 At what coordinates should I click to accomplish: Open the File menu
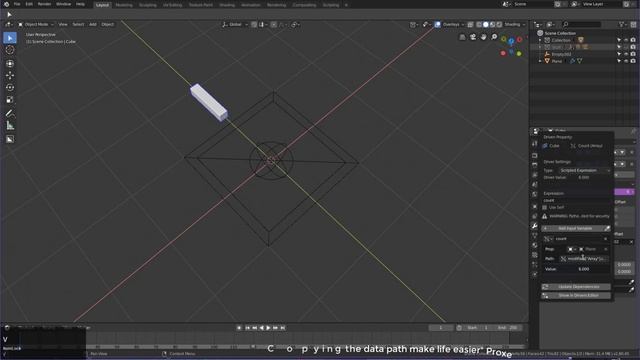point(17,4)
